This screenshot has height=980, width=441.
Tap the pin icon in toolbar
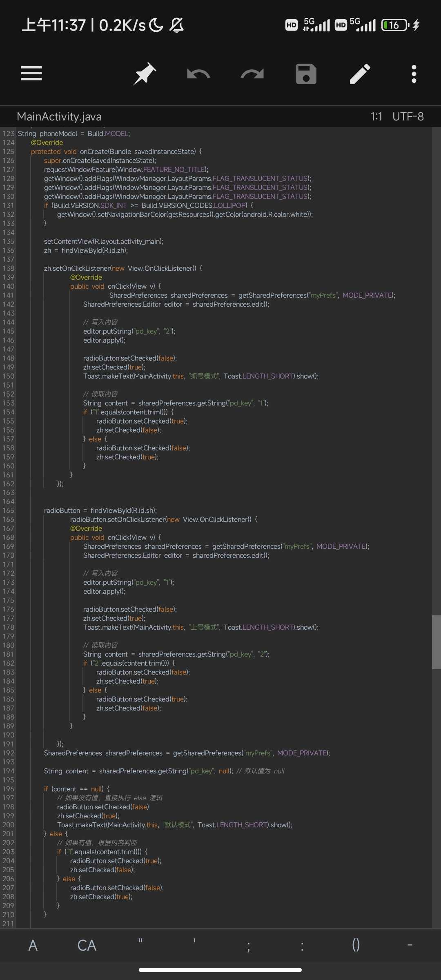tap(145, 73)
